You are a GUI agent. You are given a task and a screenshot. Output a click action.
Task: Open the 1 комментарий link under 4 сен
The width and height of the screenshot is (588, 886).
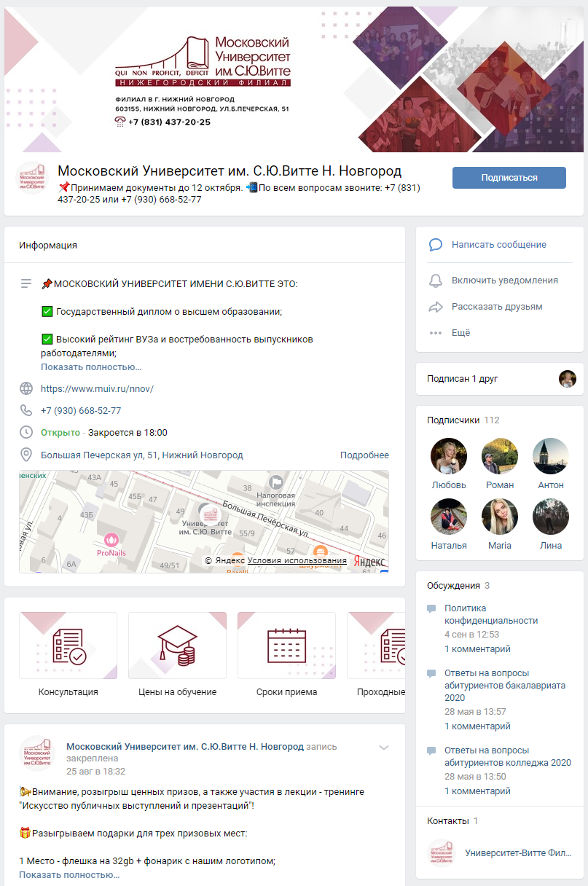coord(477,648)
